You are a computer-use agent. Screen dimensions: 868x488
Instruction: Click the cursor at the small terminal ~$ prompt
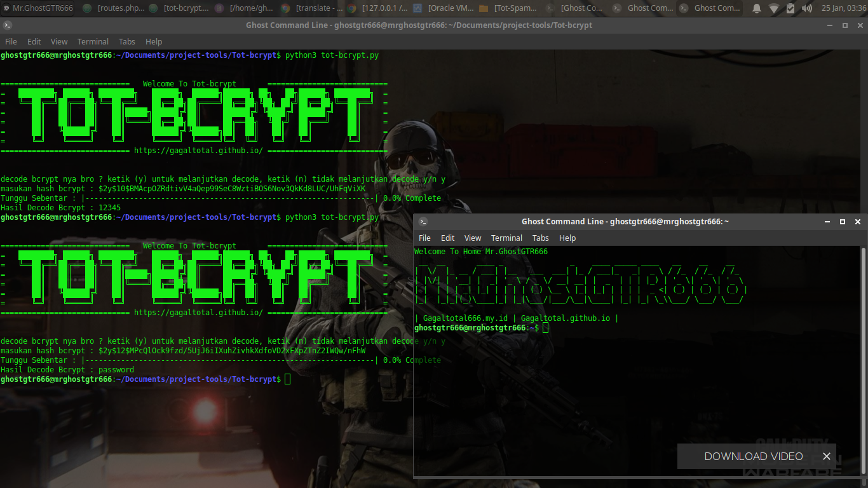coord(546,328)
